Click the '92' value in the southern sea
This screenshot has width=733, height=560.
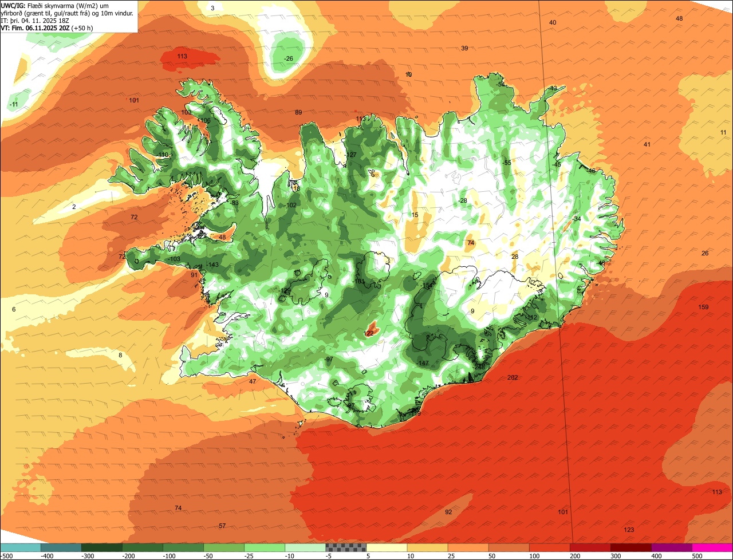click(x=448, y=512)
